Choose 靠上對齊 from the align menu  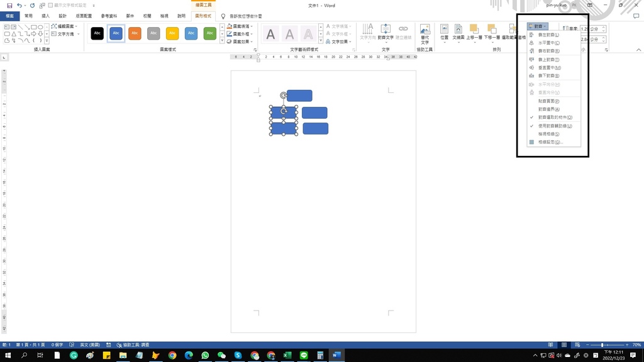[554, 60]
